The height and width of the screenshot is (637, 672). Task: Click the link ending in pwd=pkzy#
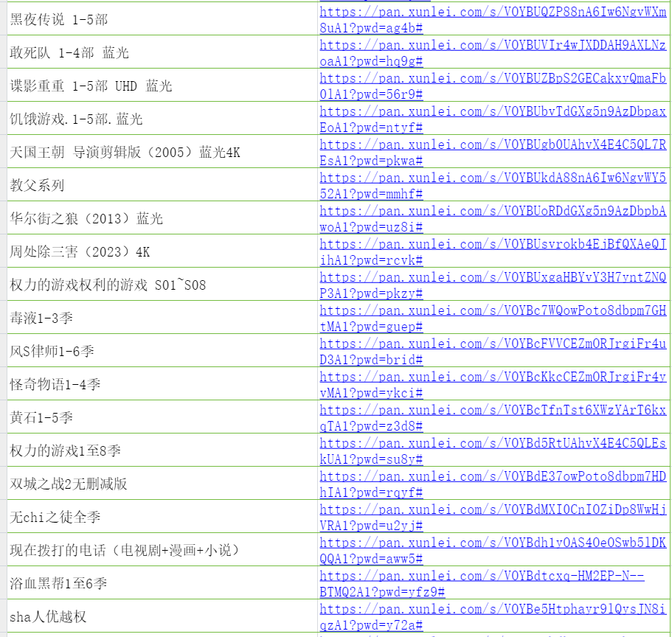492,278
